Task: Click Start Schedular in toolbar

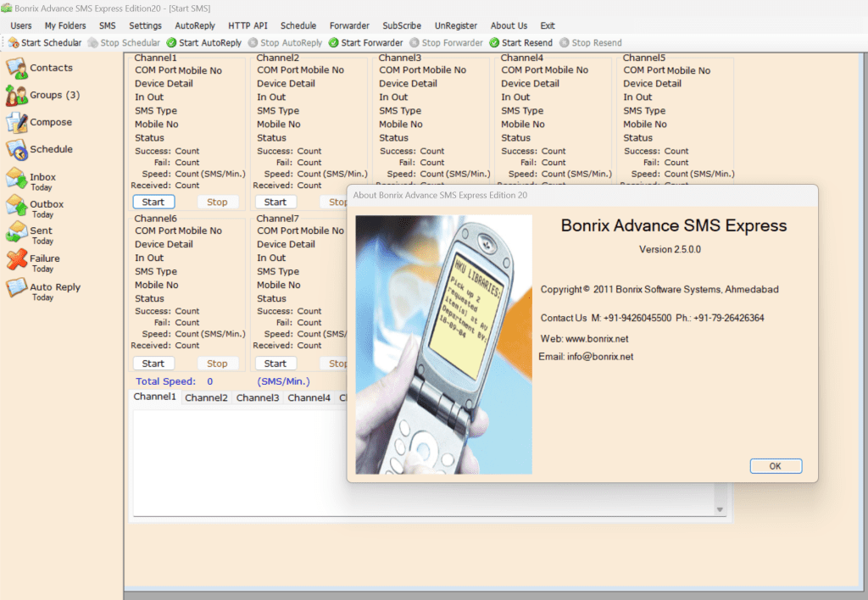Action: pyautogui.click(x=46, y=42)
